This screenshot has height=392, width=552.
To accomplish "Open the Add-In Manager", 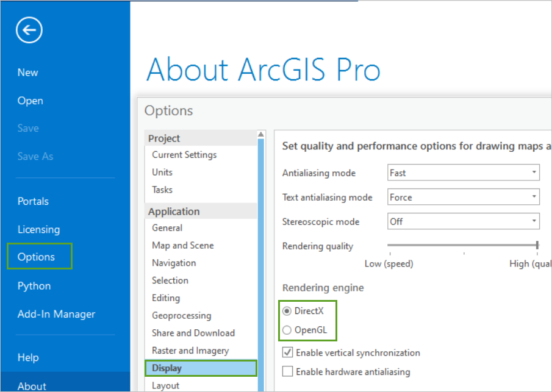I will point(56,314).
